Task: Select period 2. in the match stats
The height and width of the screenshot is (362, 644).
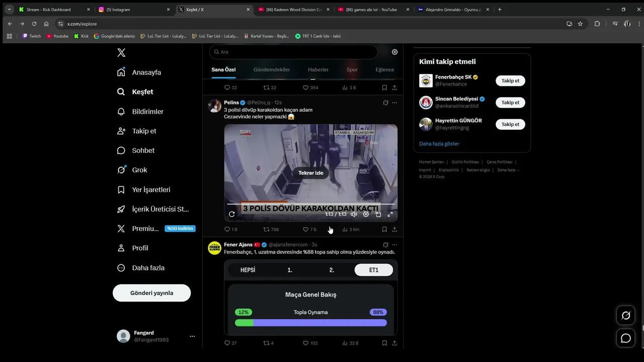Action: tap(332, 270)
